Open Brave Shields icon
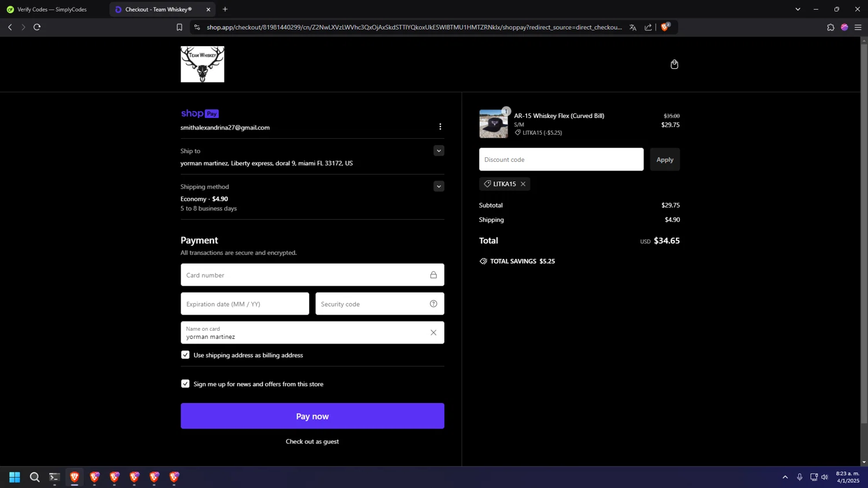 click(x=665, y=27)
